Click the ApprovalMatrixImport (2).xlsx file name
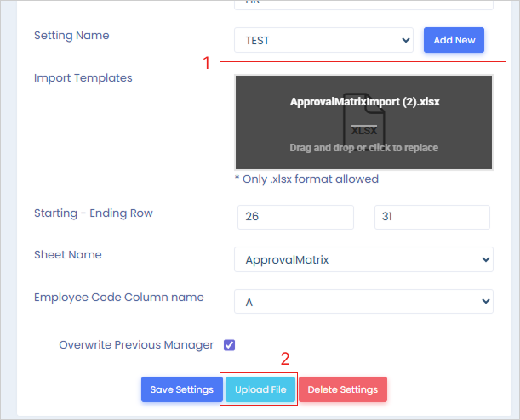520x420 pixels. pyautogui.click(x=364, y=101)
